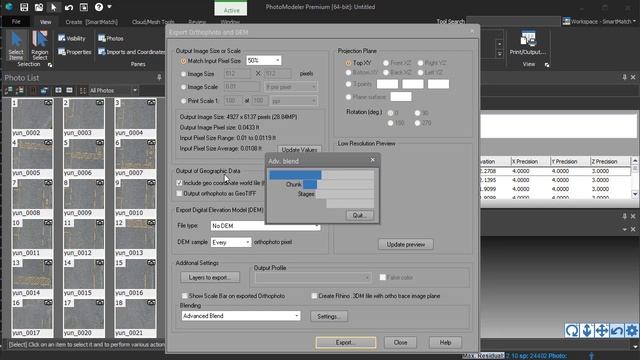Click the four-way pan icon in 3D view

pyautogui.click(x=602, y=330)
